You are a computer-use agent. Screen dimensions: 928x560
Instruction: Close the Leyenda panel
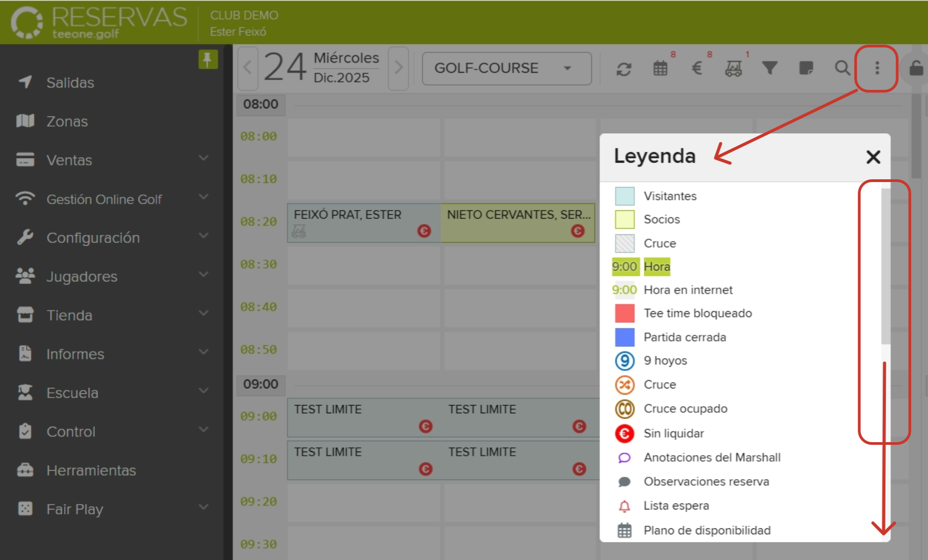[873, 157]
